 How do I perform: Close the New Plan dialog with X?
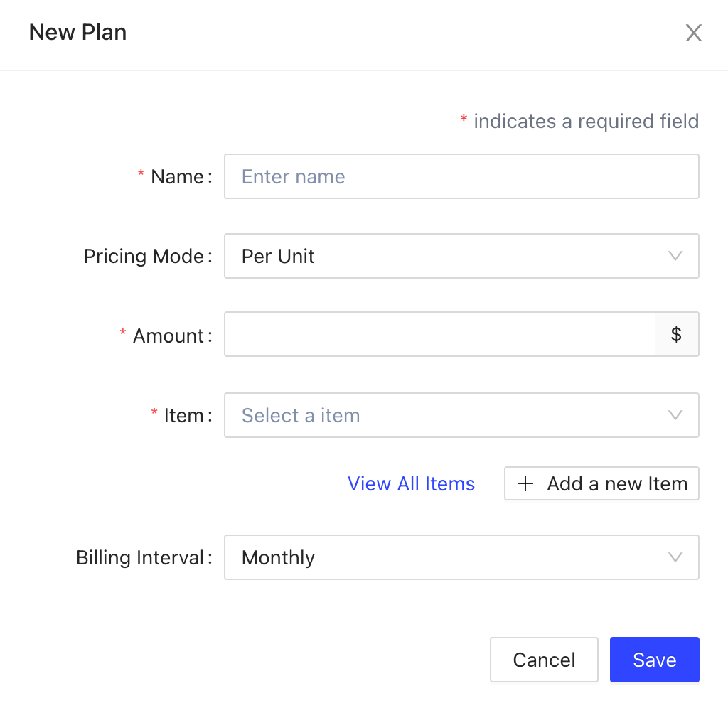693,33
